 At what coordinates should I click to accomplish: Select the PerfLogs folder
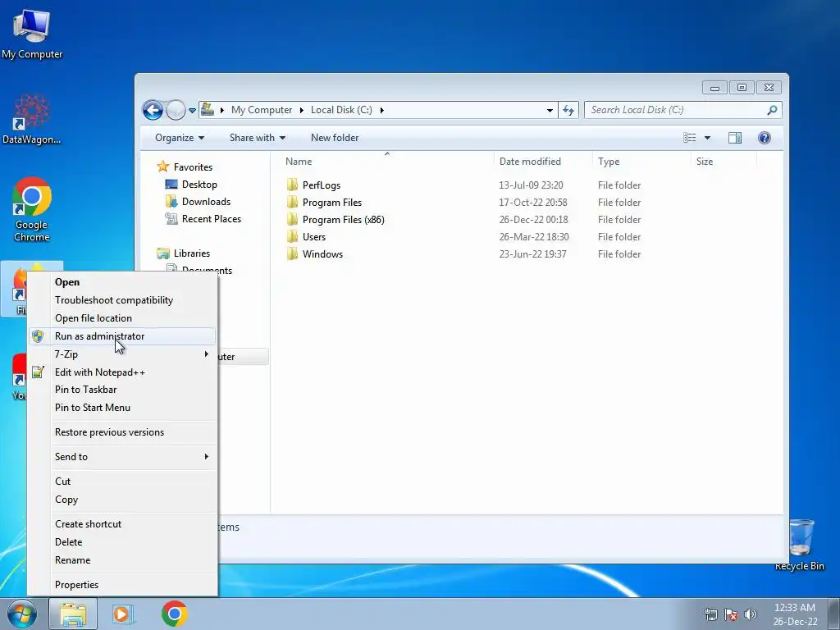[322, 185]
